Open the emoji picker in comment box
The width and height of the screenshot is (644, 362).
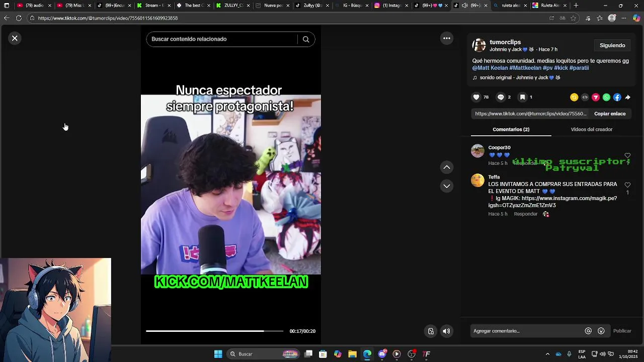(x=601, y=331)
